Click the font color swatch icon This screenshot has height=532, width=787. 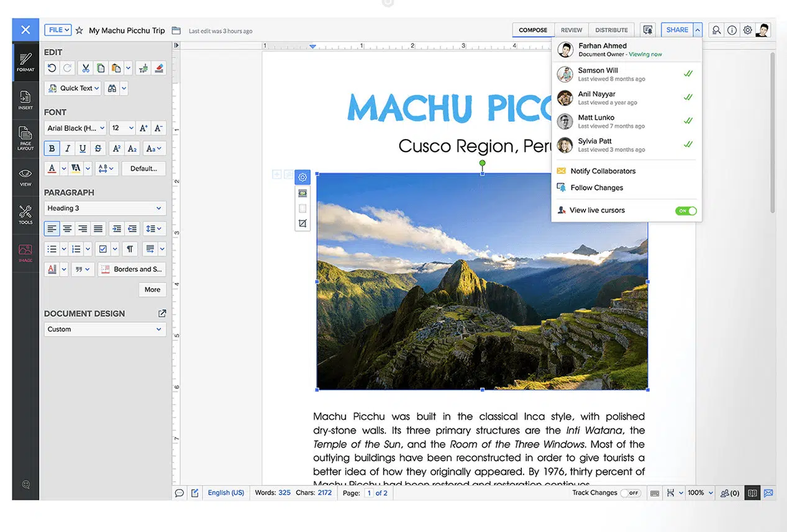(52, 168)
